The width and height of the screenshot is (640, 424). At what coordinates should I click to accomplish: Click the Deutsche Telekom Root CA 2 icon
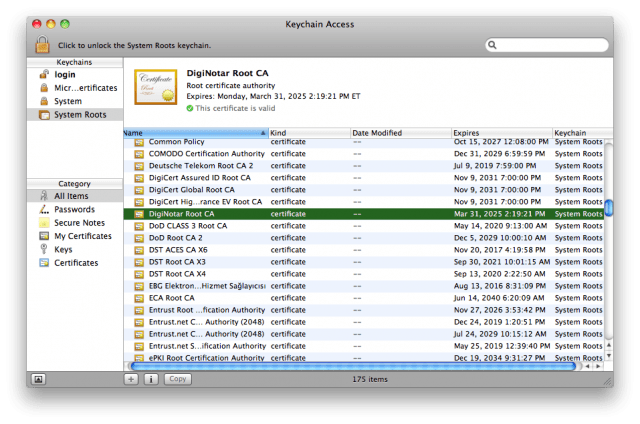pos(139,166)
